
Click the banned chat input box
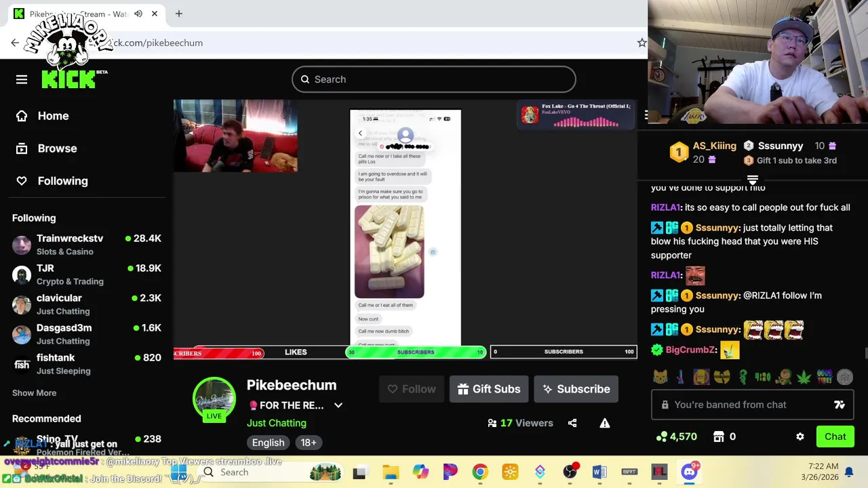point(753,405)
